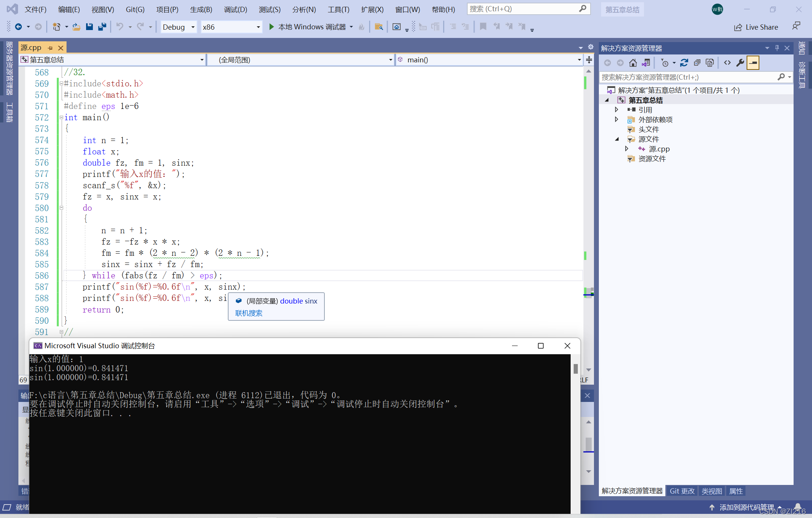
Task: Open the project scope dropdown 第五章总结
Action: pos(112,60)
